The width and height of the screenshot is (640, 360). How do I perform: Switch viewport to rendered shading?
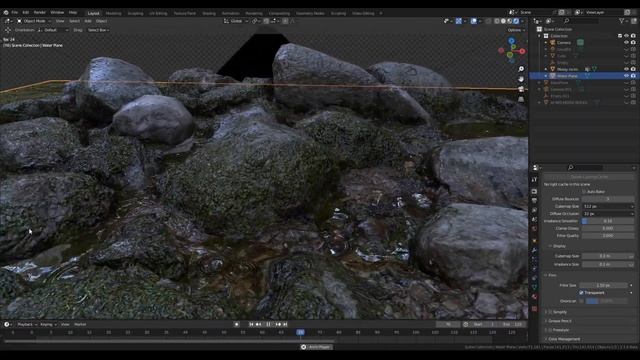(516, 21)
